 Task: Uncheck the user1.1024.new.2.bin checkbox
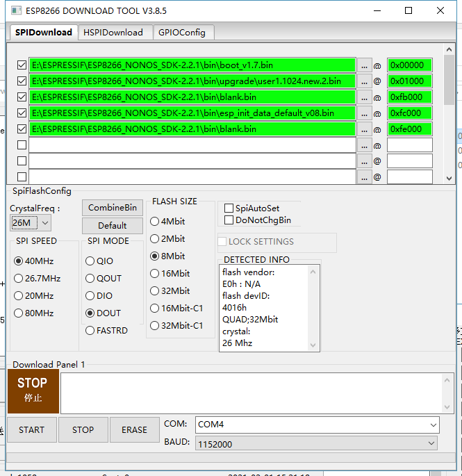tap(22, 81)
